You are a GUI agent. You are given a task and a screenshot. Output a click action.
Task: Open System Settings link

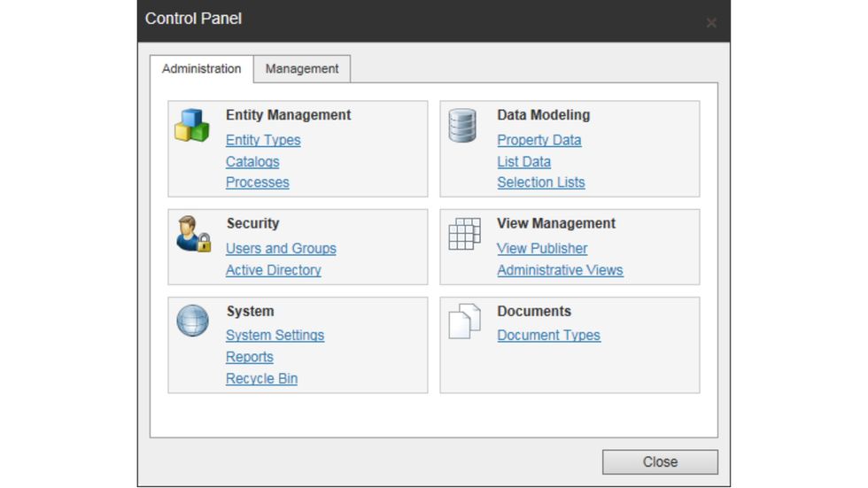(275, 336)
